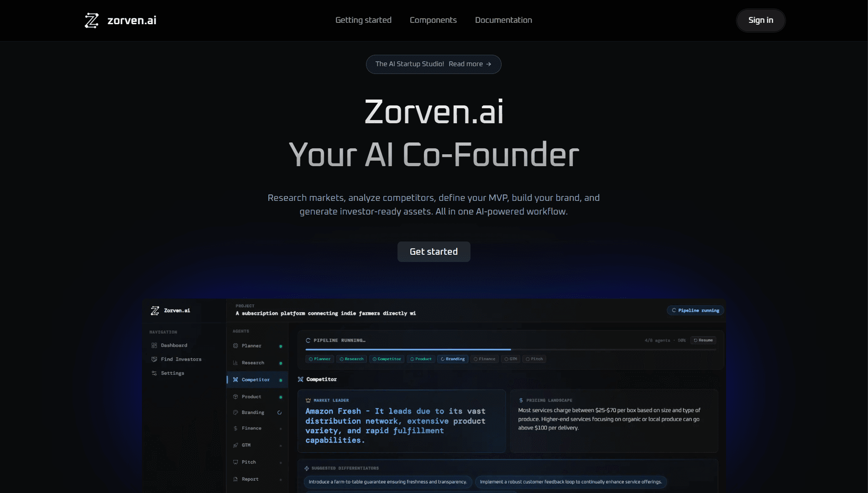Select the Planner agent
The width and height of the screenshot is (868, 493).
tap(257, 346)
